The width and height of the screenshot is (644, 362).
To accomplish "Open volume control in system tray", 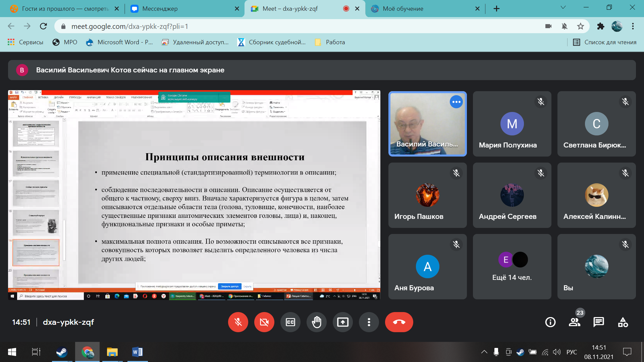I will 557,352.
